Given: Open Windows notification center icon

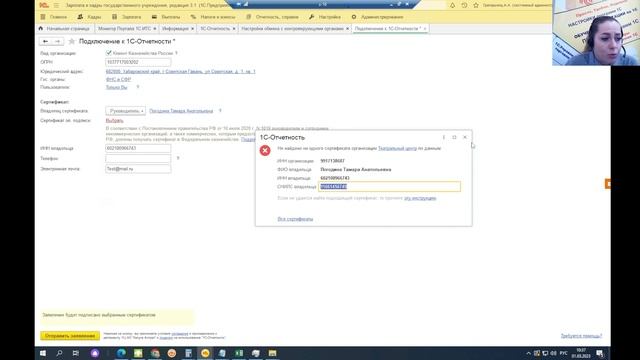Looking at the screenshot, I should 600,353.
